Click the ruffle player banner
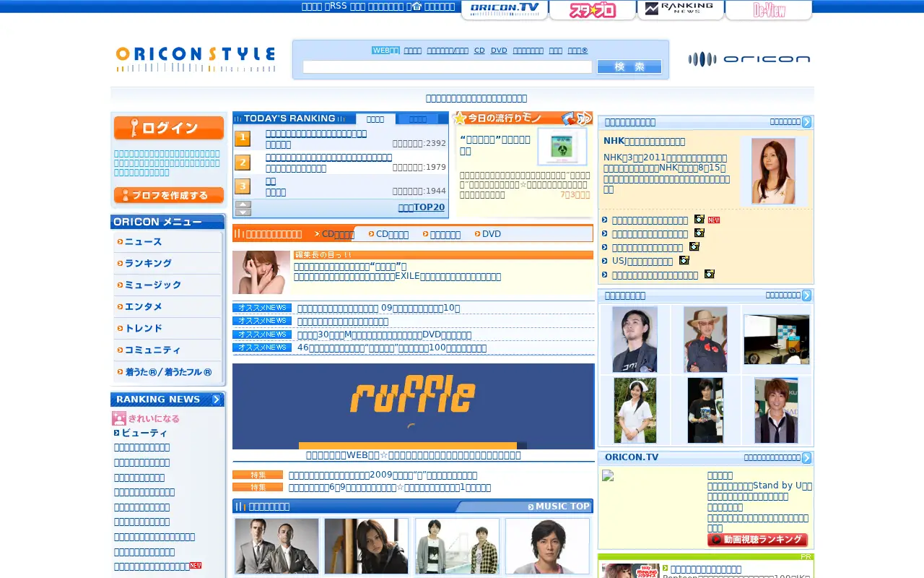The height and width of the screenshot is (578, 924). click(x=413, y=406)
